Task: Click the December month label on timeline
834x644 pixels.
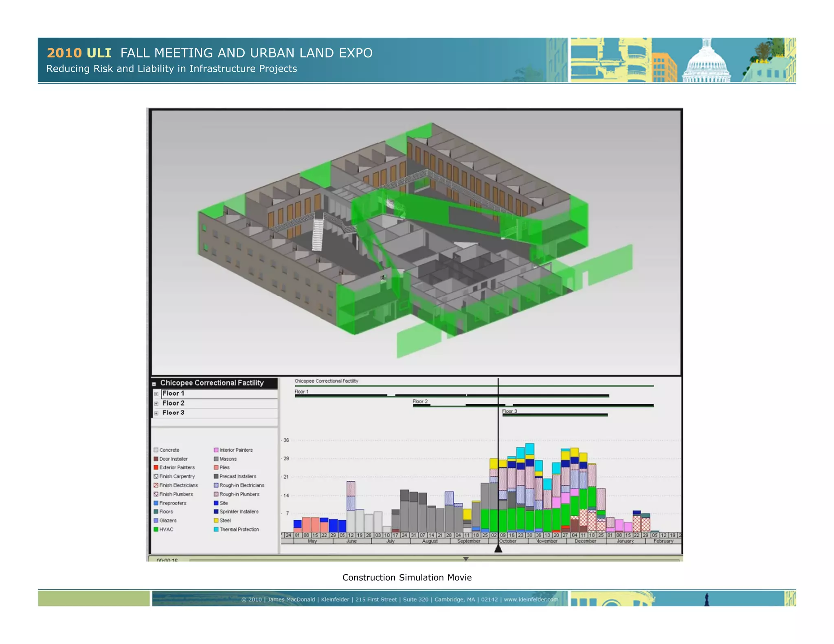Action: pyautogui.click(x=586, y=541)
